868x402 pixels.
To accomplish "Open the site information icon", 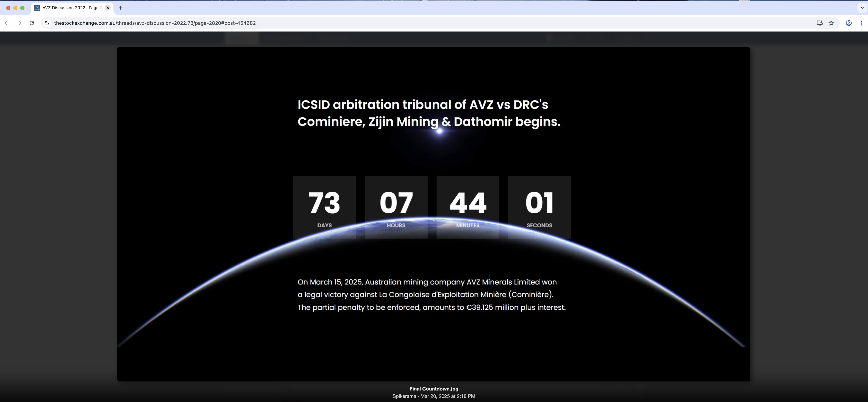I will coord(47,23).
